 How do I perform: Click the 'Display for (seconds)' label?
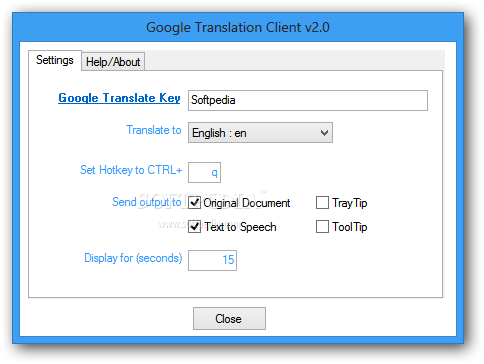(133, 258)
